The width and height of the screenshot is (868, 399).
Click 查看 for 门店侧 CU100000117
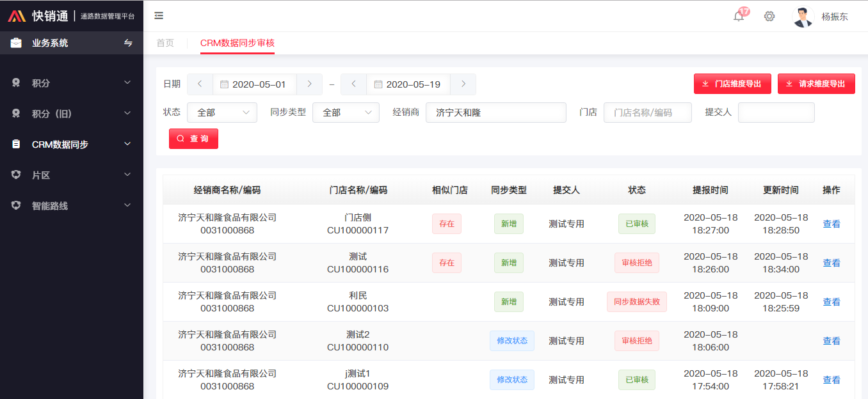coord(832,224)
